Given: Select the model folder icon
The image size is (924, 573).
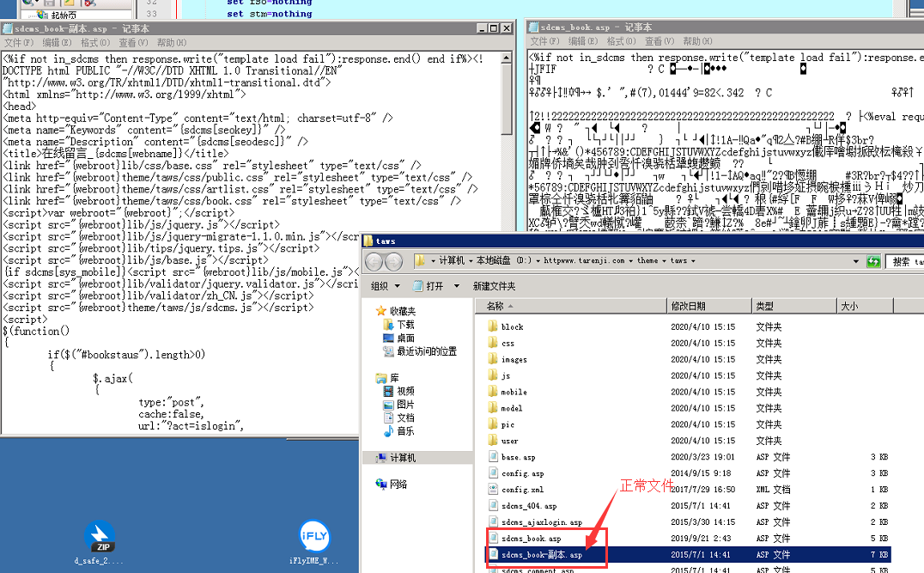Looking at the screenshot, I should (493, 407).
